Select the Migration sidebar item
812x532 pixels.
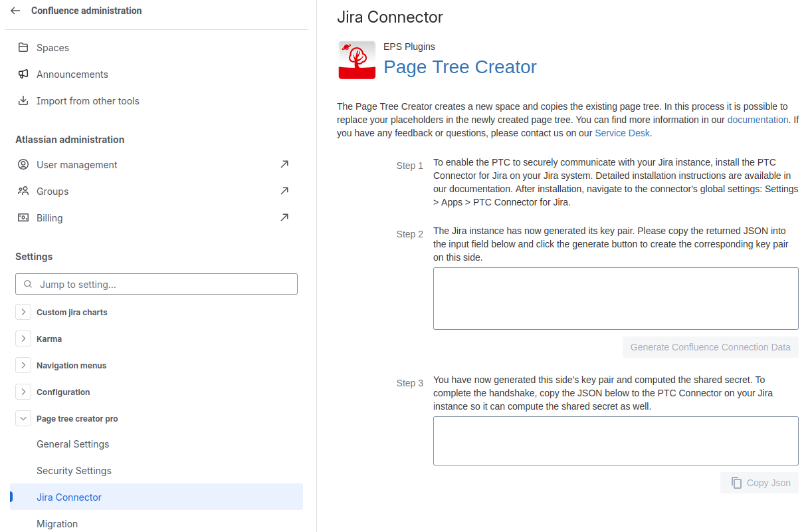[x=57, y=524]
